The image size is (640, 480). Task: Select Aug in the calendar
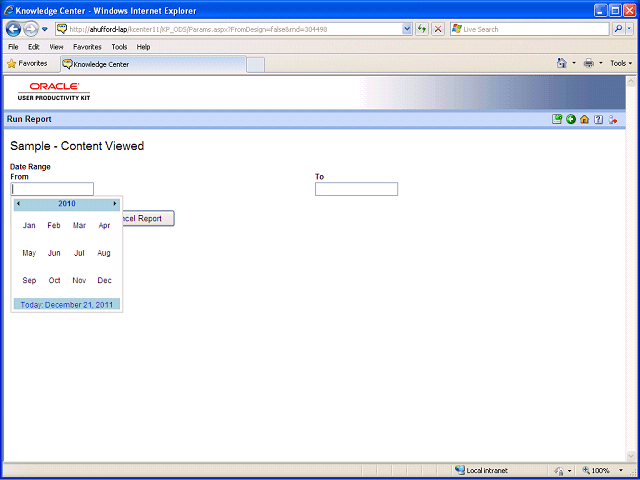point(104,253)
